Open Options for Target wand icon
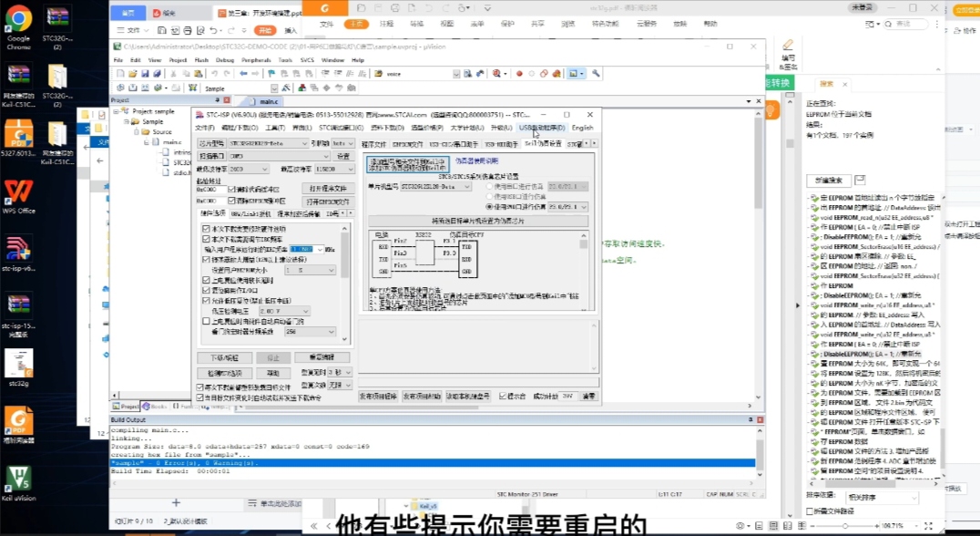This screenshot has width=980, height=536. pos(286,88)
